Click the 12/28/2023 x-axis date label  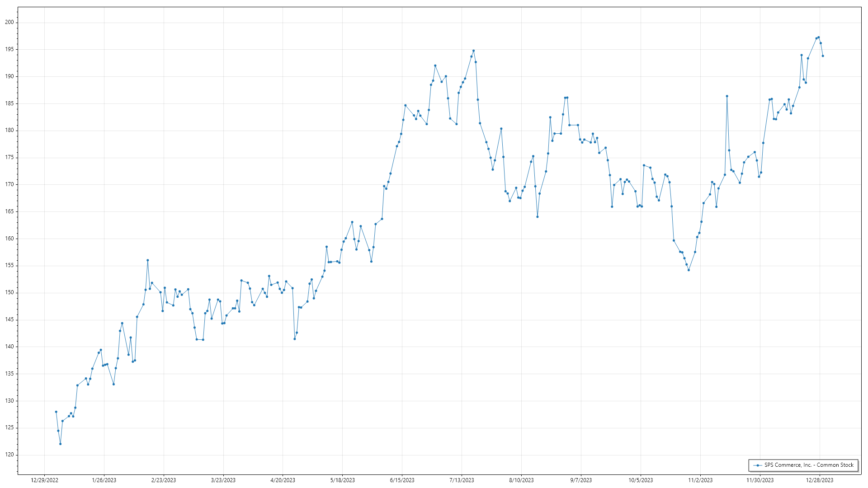[820, 480]
